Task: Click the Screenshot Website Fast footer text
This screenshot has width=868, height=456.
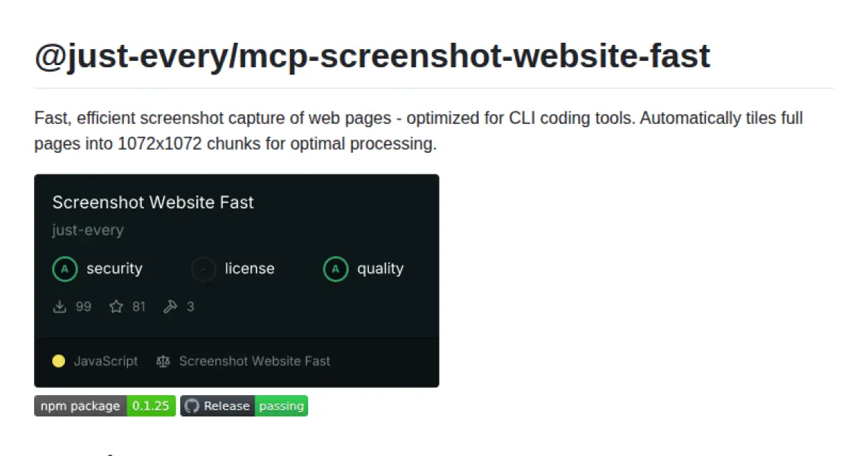Action: click(x=255, y=360)
